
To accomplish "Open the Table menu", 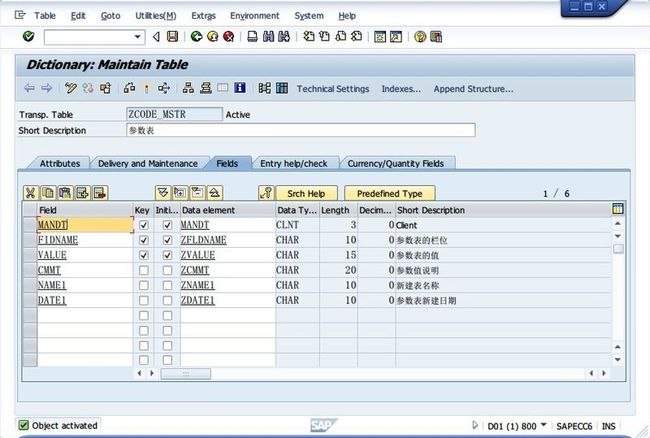I will 45,16.
